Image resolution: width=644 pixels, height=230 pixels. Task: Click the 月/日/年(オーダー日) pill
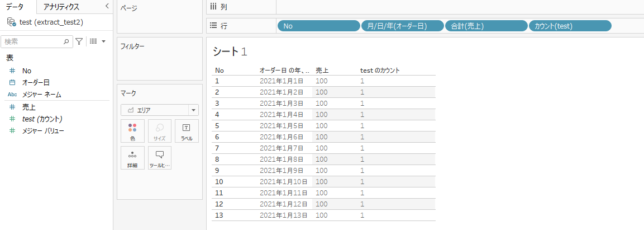[403, 26]
